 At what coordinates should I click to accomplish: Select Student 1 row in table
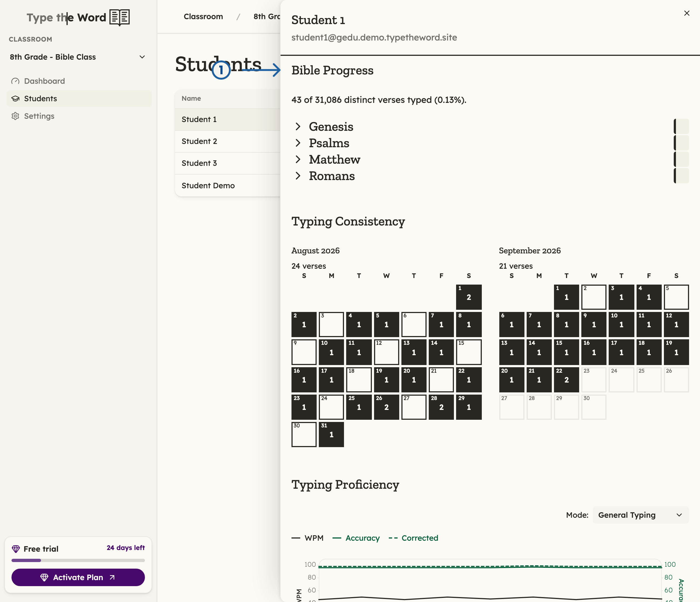227,119
